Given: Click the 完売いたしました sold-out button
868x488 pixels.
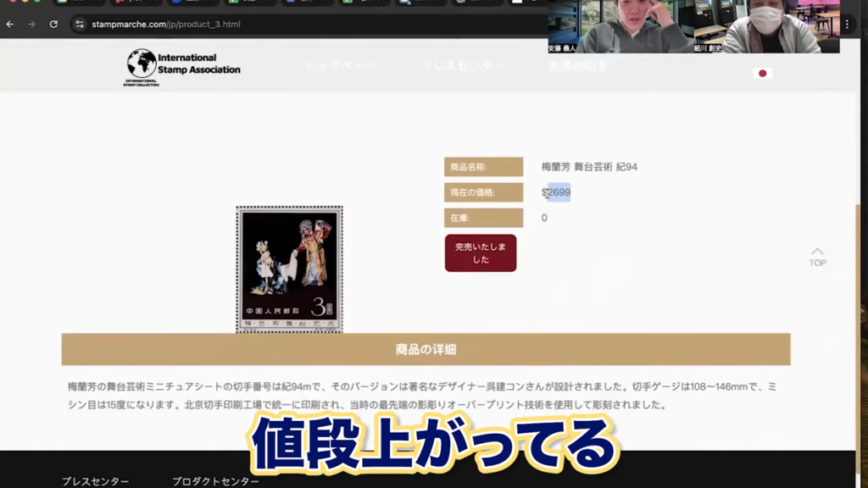Looking at the screenshot, I should tap(481, 253).
